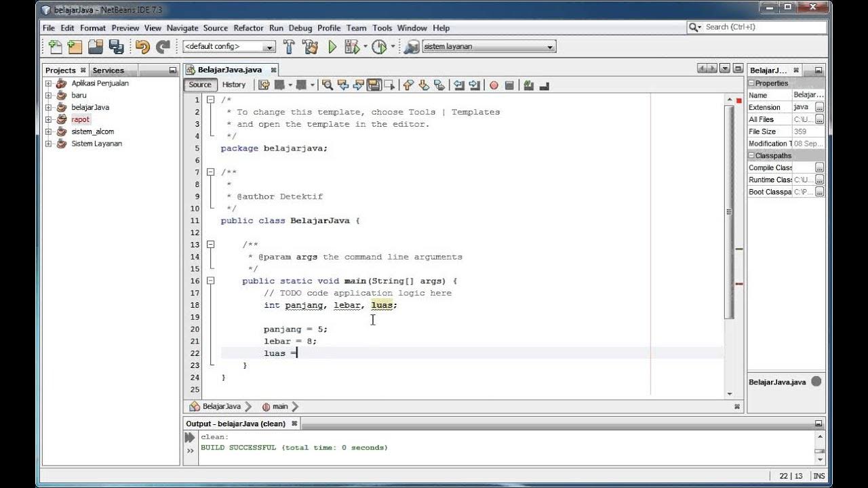This screenshot has width=868, height=488.
Task: Profile the project with the clock icon
Action: click(379, 47)
